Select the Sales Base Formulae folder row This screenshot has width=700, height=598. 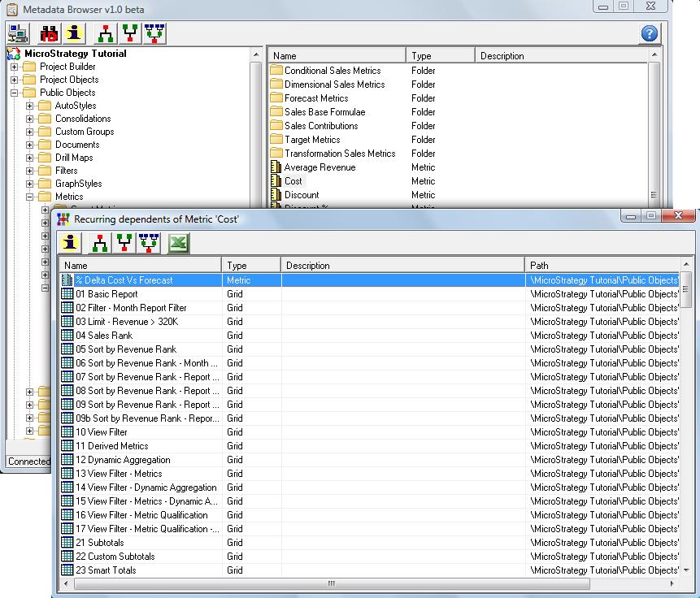click(x=458, y=112)
